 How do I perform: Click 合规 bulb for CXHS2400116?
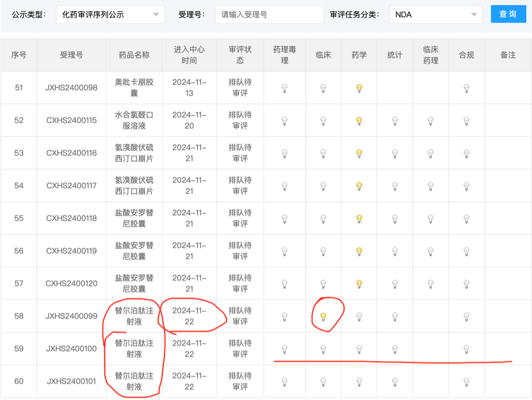point(467,154)
